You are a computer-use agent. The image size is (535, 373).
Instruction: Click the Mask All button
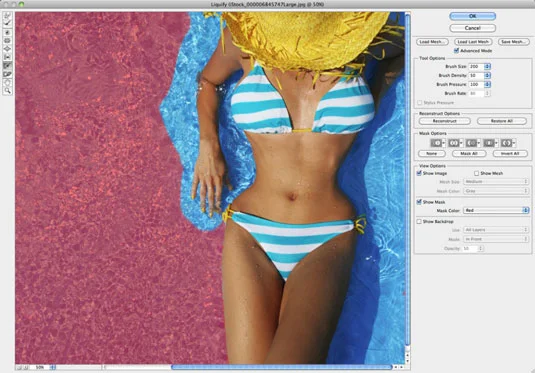click(x=469, y=154)
